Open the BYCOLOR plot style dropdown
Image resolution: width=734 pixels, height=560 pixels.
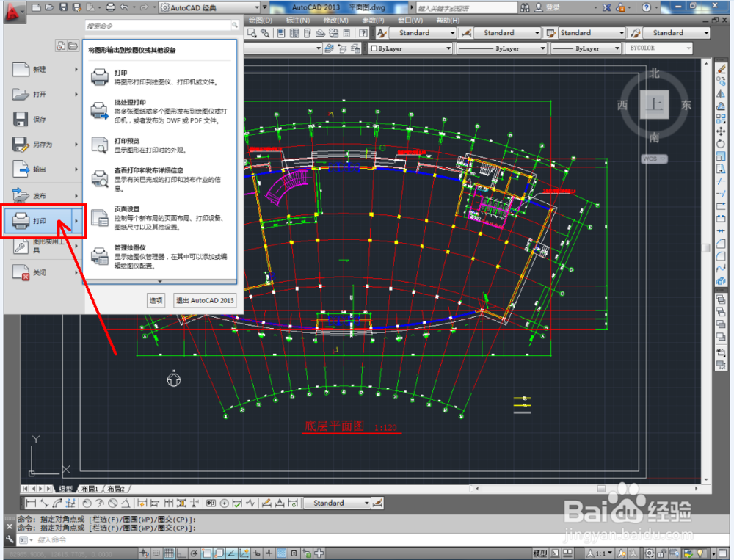tap(659, 48)
